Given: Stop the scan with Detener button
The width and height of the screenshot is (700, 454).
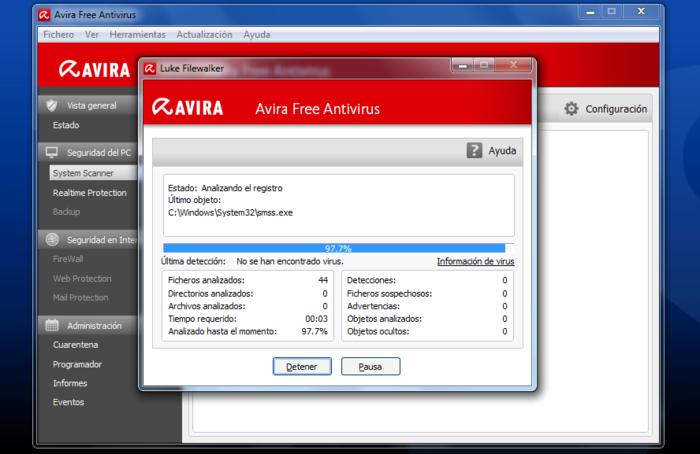Looking at the screenshot, I should pyautogui.click(x=302, y=367).
